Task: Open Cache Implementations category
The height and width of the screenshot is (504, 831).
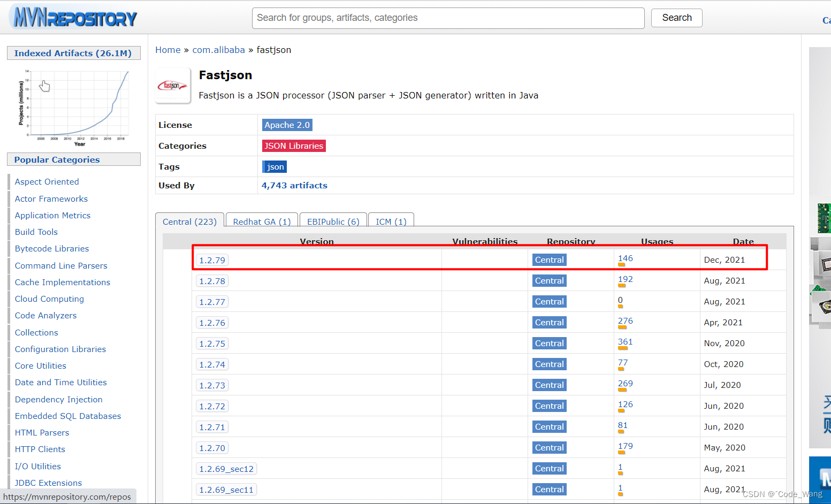Action: click(62, 282)
